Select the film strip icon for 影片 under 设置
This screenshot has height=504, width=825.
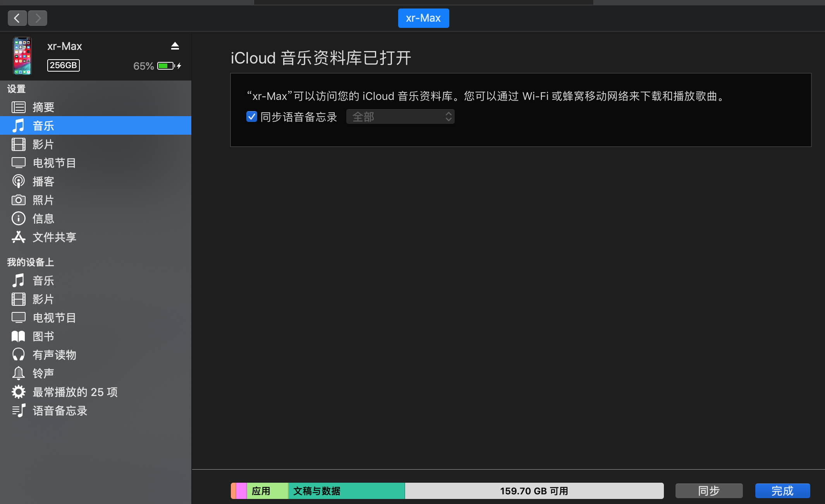tap(18, 144)
